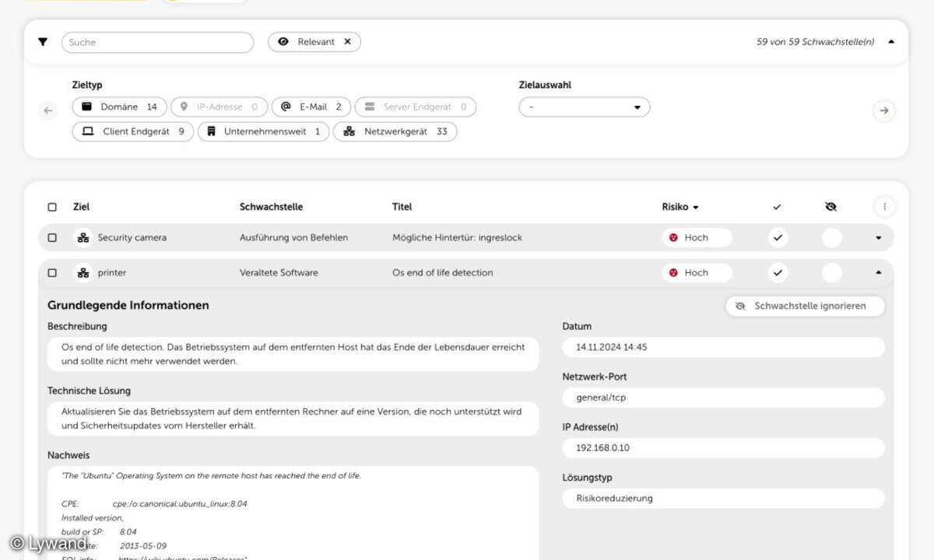The image size is (934, 560).
Task: Click the network device icon next to Security camera
Action: [83, 238]
